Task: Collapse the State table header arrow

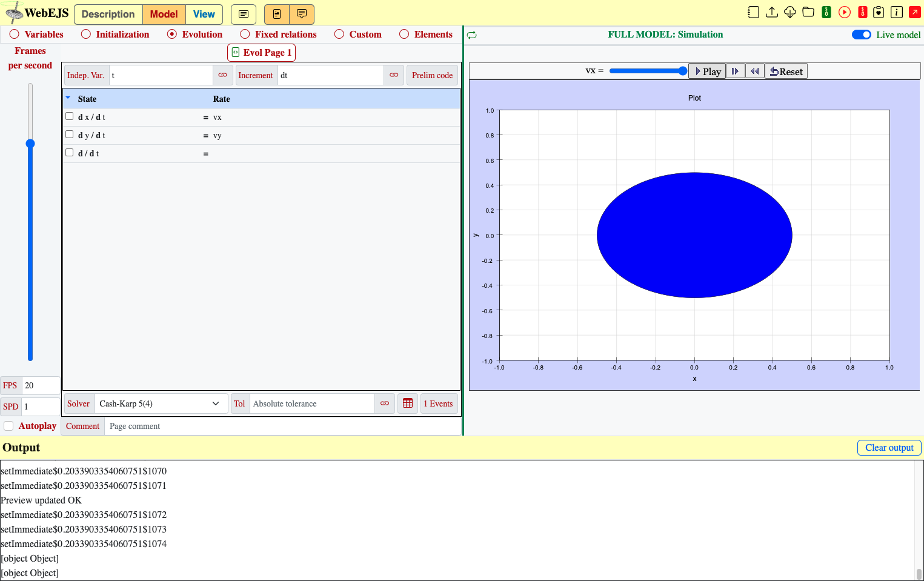Action: click(x=68, y=98)
